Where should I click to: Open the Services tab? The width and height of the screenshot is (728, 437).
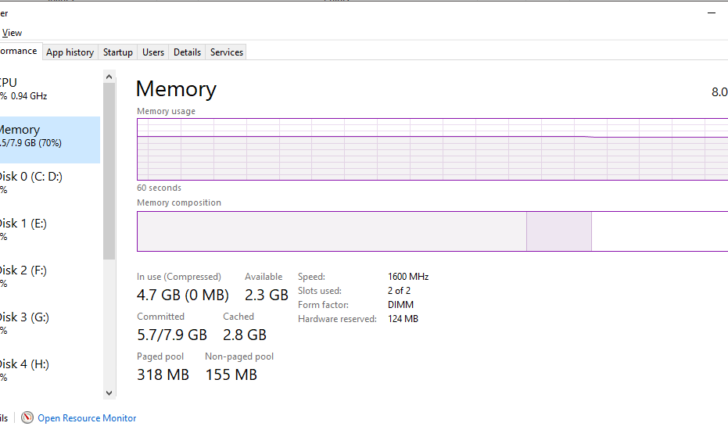227,52
